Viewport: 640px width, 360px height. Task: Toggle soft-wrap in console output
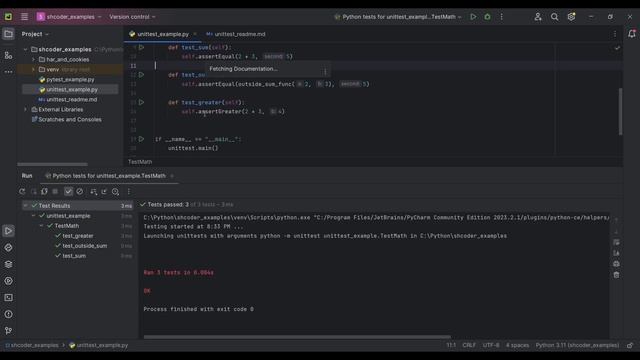coord(616,242)
